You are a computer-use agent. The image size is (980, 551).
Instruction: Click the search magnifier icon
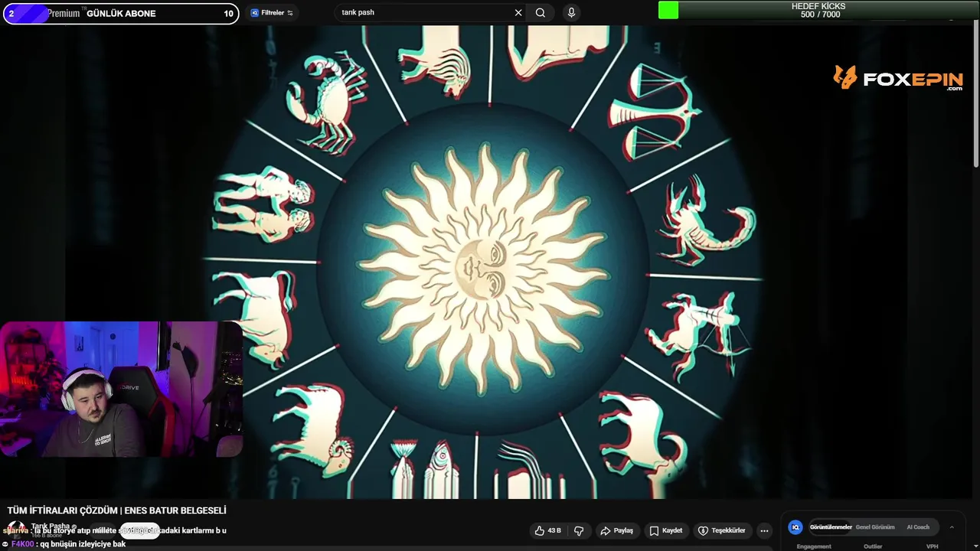tap(541, 12)
